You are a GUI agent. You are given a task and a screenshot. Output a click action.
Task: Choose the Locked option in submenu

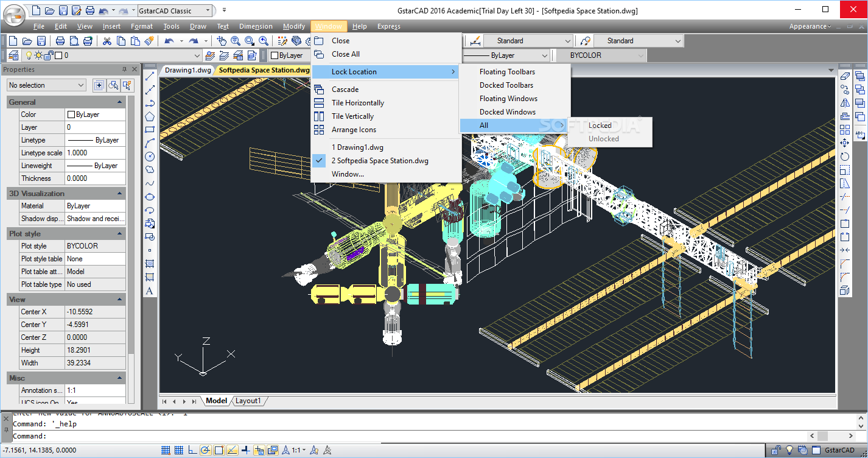coord(600,125)
